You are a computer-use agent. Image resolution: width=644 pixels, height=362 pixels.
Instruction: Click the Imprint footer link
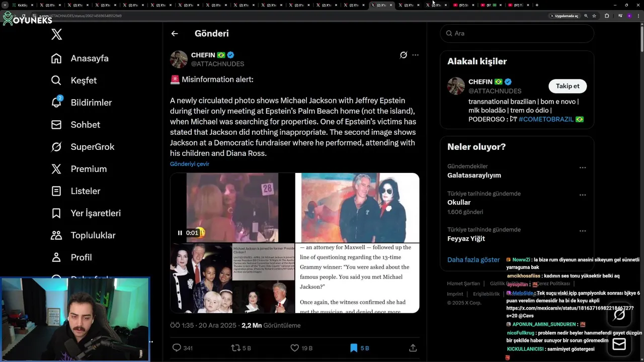click(455, 294)
